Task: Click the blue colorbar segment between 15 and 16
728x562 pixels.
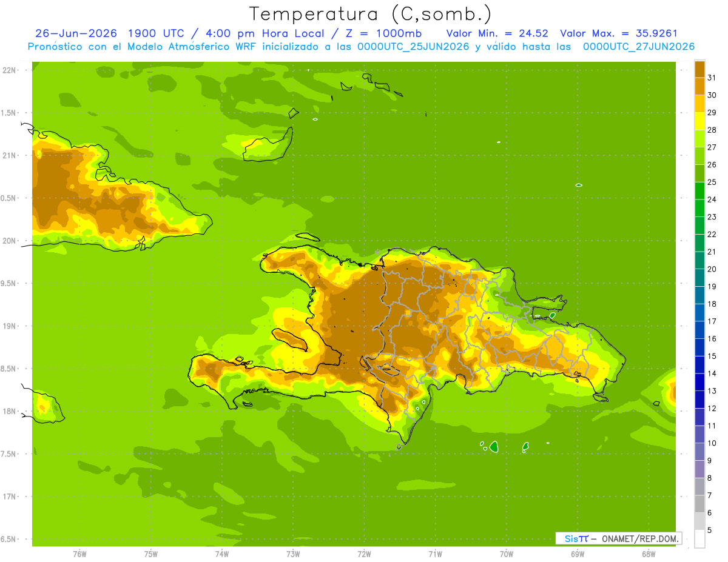Action: (x=699, y=347)
